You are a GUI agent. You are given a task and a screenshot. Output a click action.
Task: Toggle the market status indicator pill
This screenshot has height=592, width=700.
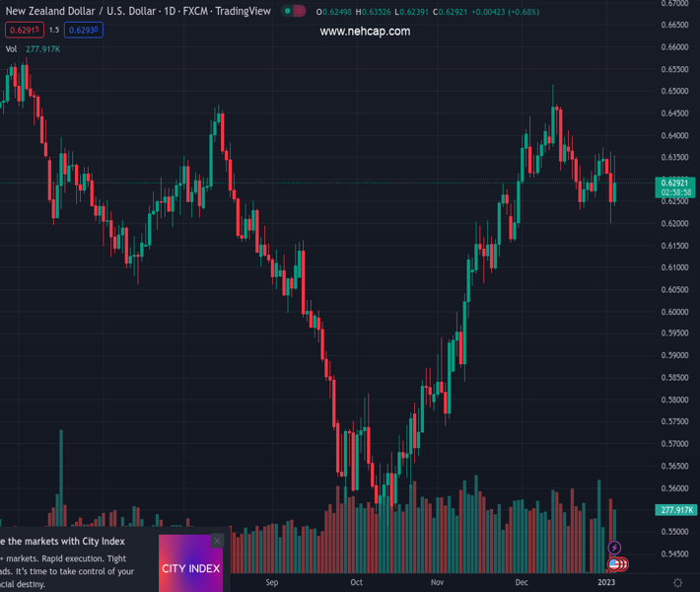point(293,12)
